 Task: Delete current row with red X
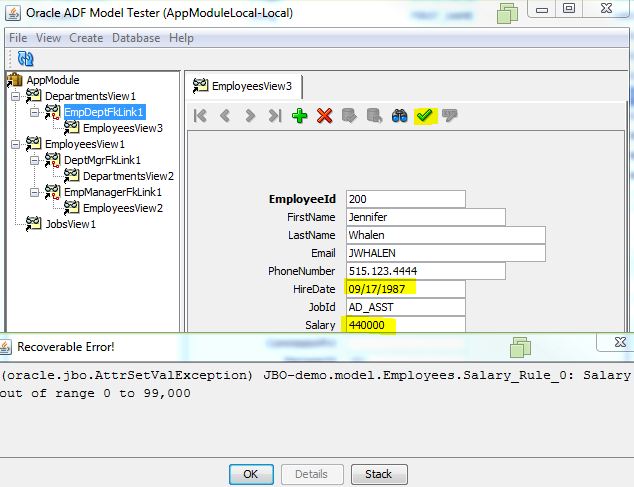tap(325, 116)
